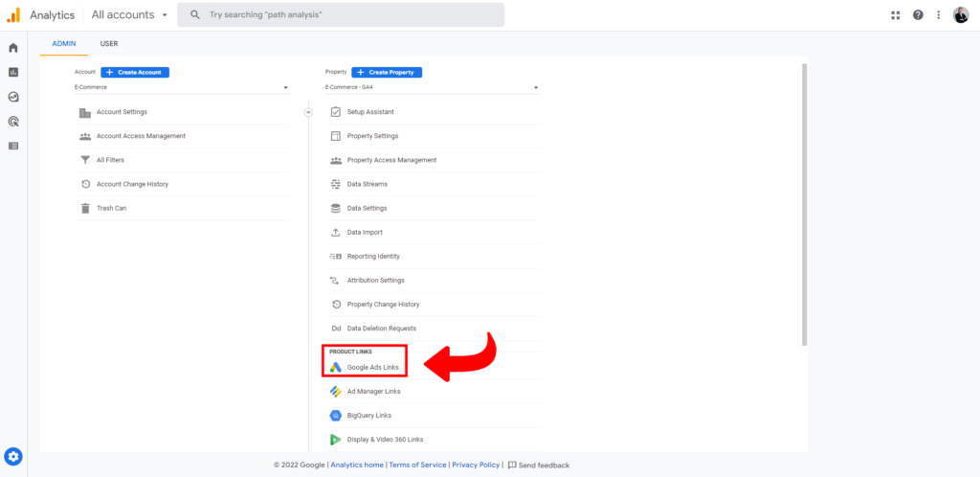Click the Create Property button
Viewport: 980px width, 477px height.
(387, 72)
